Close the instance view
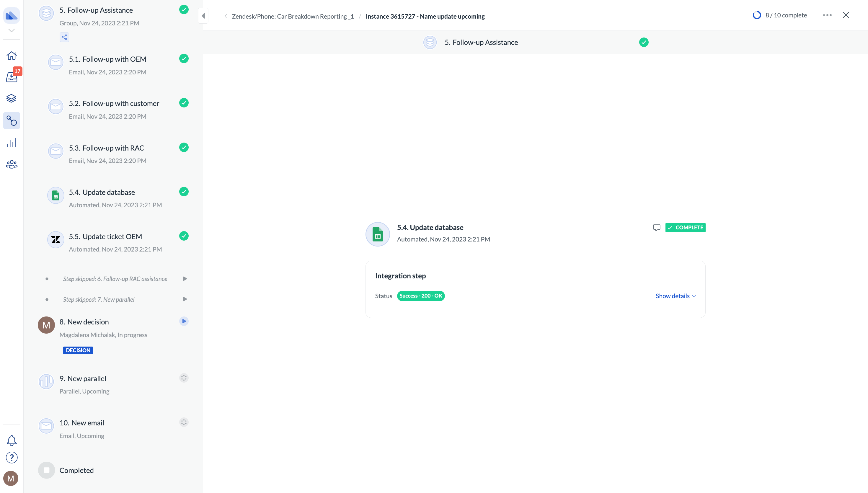This screenshot has width=868, height=493. pos(846,15)
